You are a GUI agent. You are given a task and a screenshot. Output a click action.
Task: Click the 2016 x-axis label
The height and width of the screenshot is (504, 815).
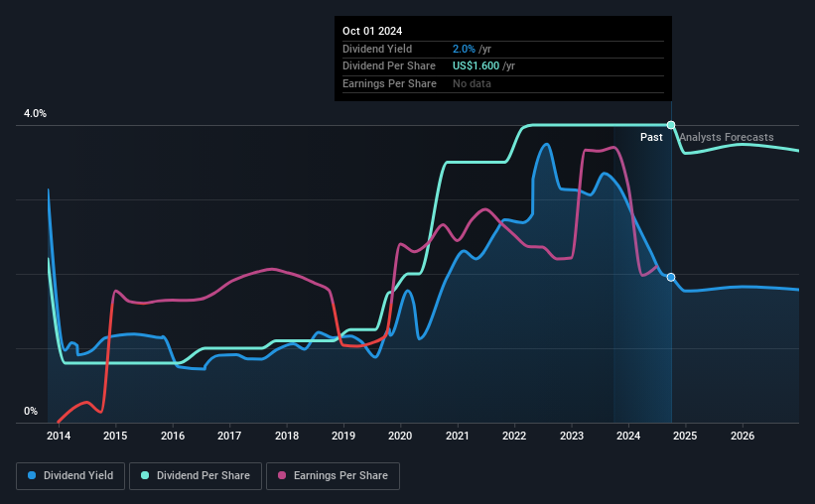click(173, 436)
